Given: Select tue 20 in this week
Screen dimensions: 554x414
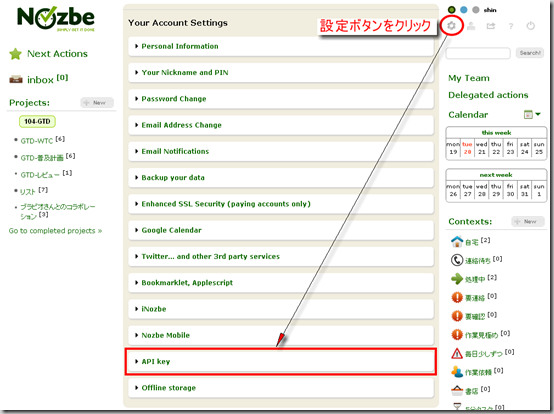Looking at the screenshot, I should (x=467, y=148).
